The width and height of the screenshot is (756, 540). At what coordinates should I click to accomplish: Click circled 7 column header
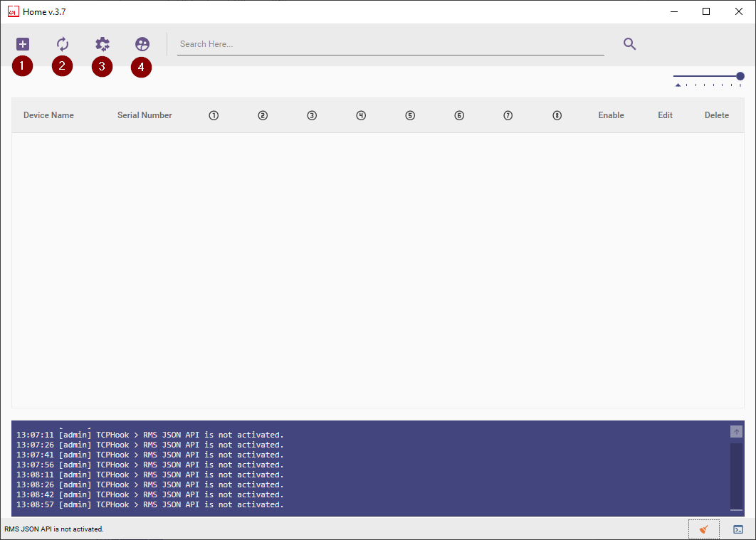508,115
